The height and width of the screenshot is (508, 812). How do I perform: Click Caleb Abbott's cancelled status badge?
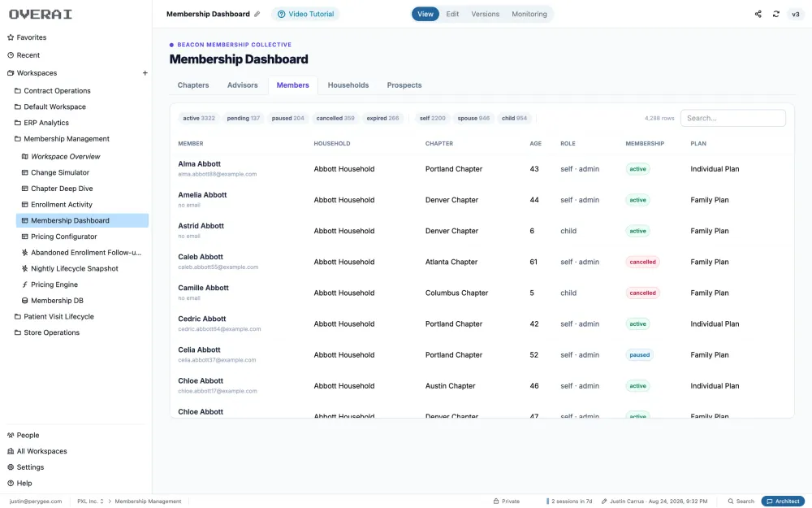click(x=642, y=262)
